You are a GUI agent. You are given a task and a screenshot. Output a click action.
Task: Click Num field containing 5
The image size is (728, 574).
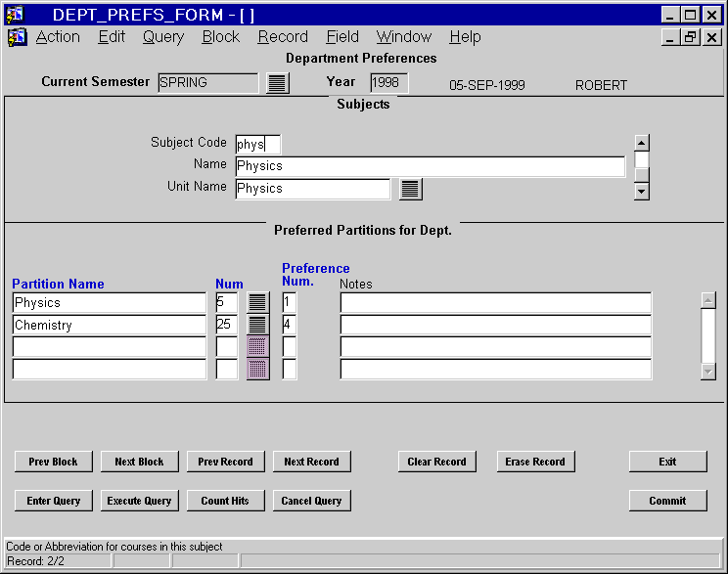click(x=227, y=302)
